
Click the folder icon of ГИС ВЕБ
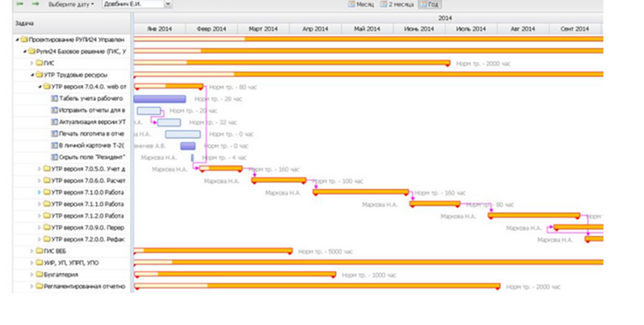point(39,251)
